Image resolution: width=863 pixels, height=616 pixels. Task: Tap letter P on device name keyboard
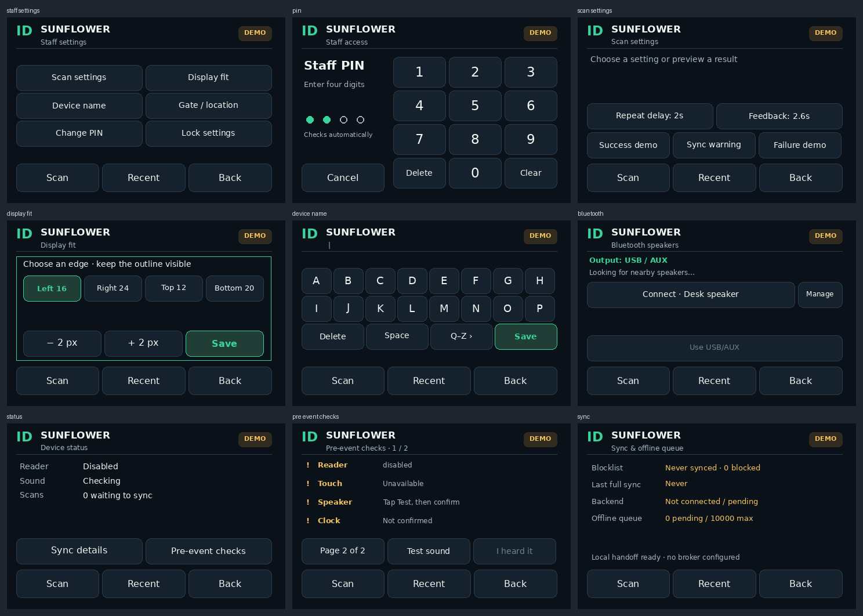click(x=539, y=309)
